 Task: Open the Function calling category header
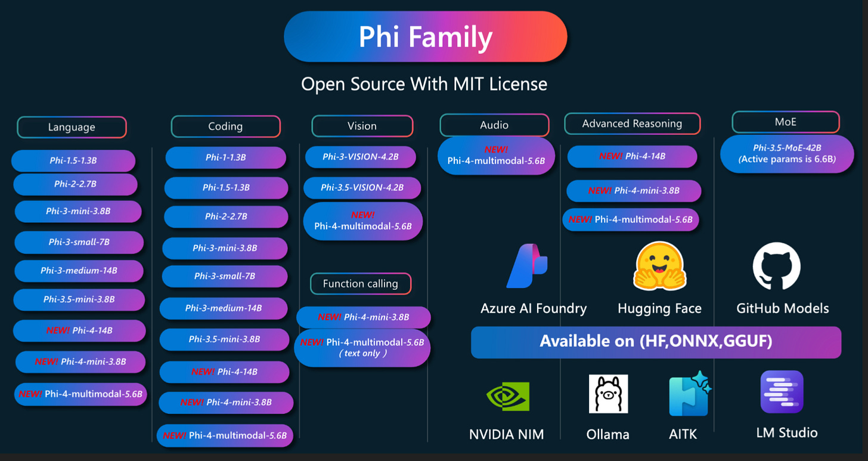coord(360,284)
